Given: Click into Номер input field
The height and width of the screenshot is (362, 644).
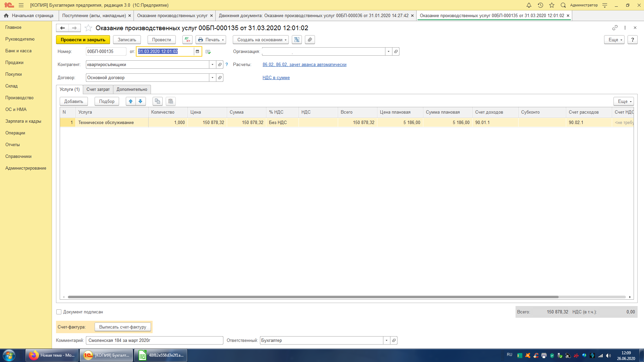Looking at the screenshot, I should (x=106, y=51).
